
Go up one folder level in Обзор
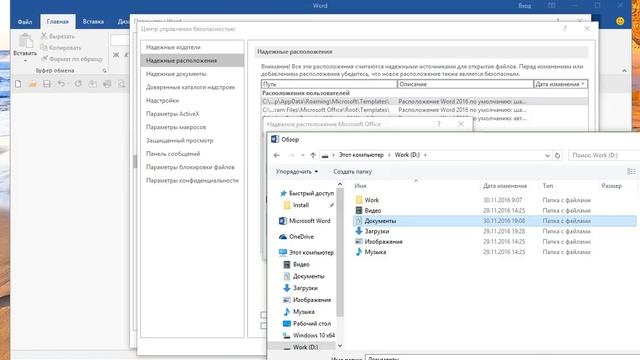(x=313, y=155)
